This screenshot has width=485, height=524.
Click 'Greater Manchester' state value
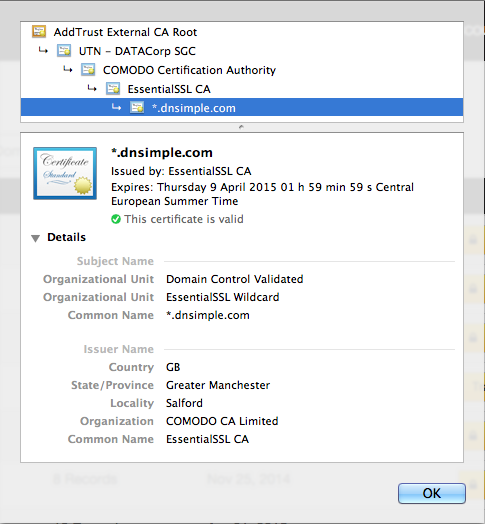pos(218,385)
